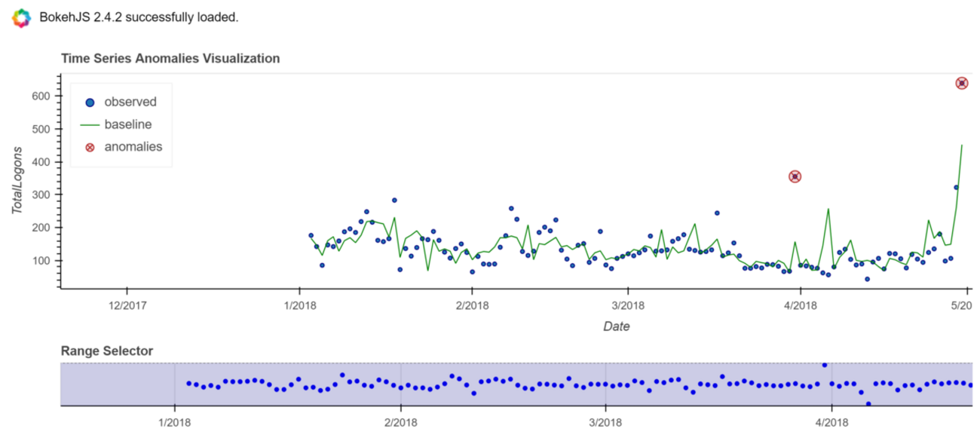Image resolution: width=980 pixels, height=438 pixels.
Task: Click the "TotalLogons" y-axis label
Action: click(x=18, y=181)
